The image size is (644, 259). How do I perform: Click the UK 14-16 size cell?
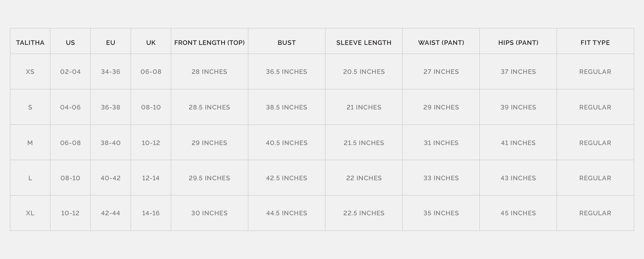[x=151, y=213]
